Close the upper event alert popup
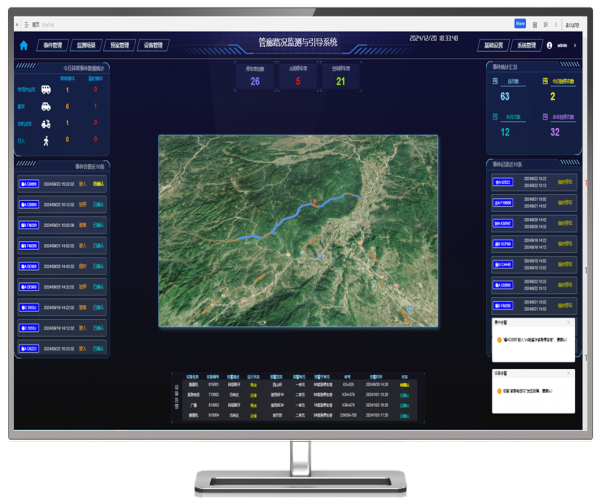The image size is (600, 500). tap(569, 323)
